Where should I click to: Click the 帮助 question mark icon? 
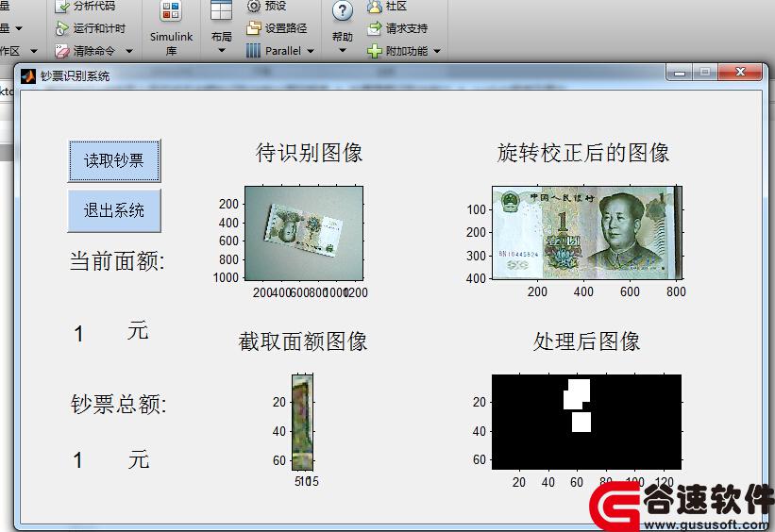click(x=343, y=11)
